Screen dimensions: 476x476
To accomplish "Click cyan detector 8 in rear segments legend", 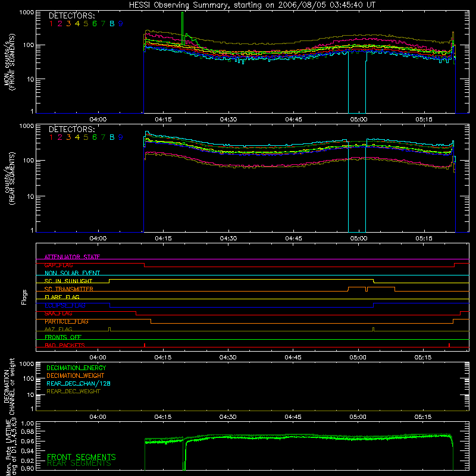I will 112,137.
